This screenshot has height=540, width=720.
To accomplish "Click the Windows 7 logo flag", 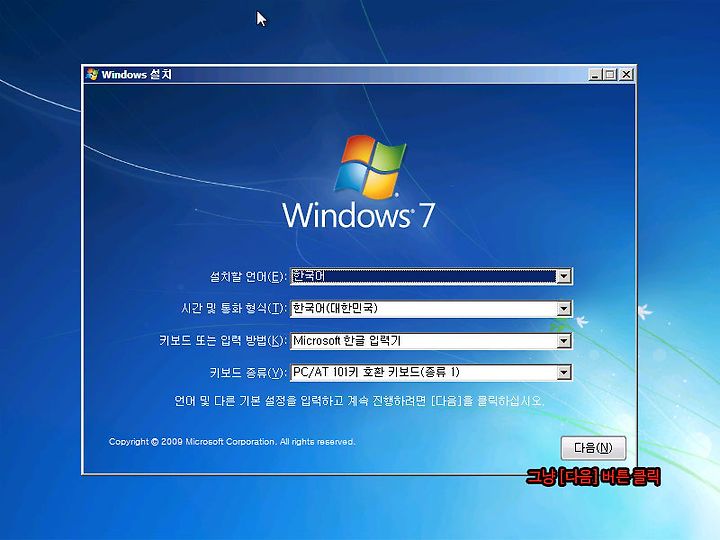I will [x=371, y=166].
